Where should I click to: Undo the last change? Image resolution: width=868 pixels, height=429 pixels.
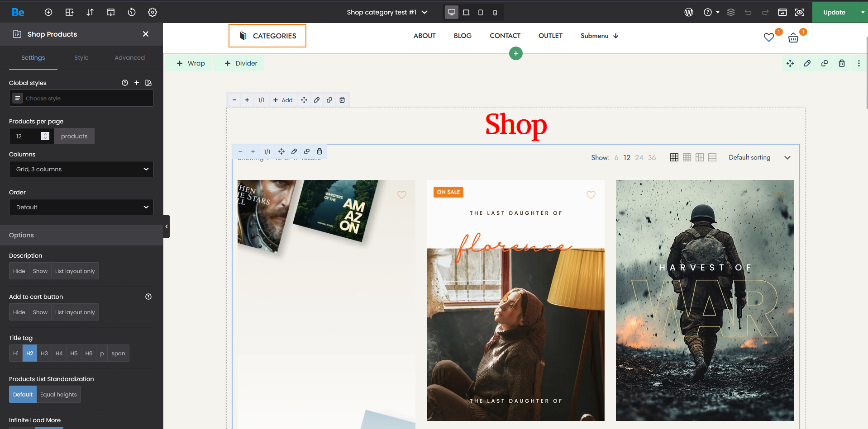tap(748, 12)
